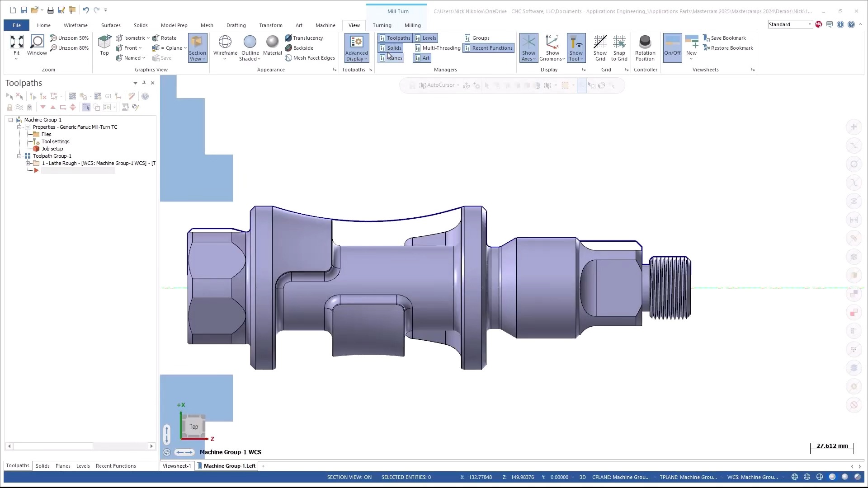Expand the Lathe Rough operation node
The width and height of the screenshot is (868, 488).
28,163
